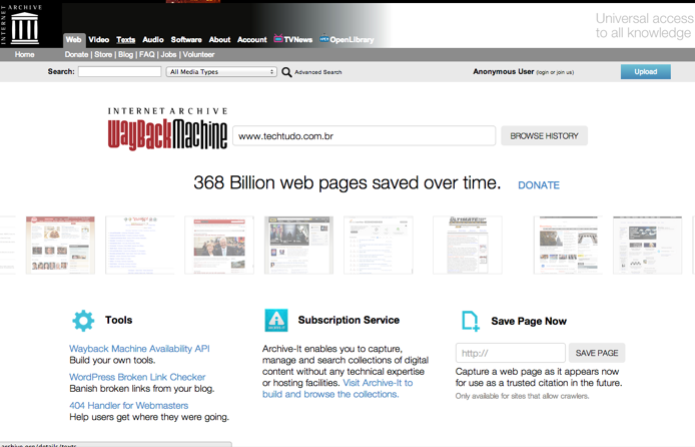This screenshot has width=695, height=447.
Task: Click the Advanced Search link
Action: coord(318,72)
